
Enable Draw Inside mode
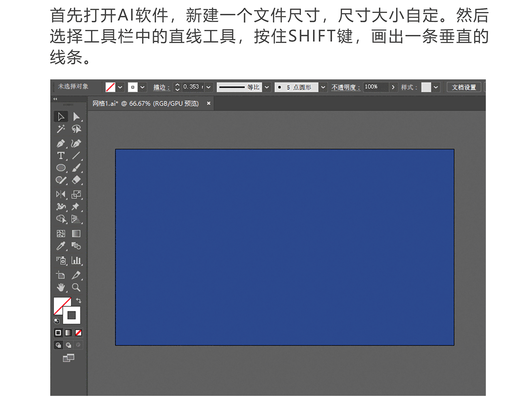(78, 345)
